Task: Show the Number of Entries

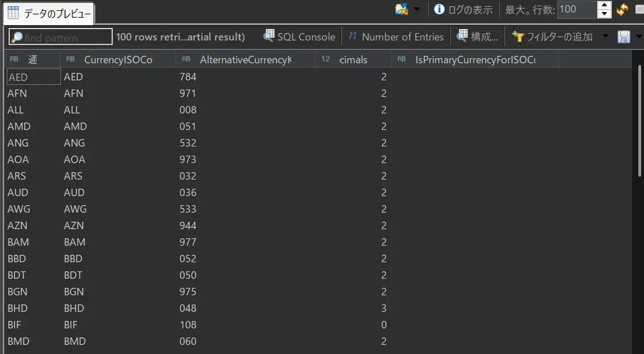Action: 396,36
